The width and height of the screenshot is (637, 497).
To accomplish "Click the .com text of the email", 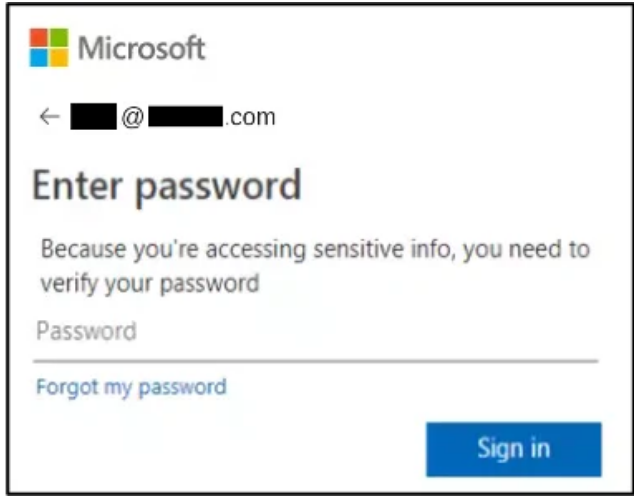I will (x=250, y=118).
